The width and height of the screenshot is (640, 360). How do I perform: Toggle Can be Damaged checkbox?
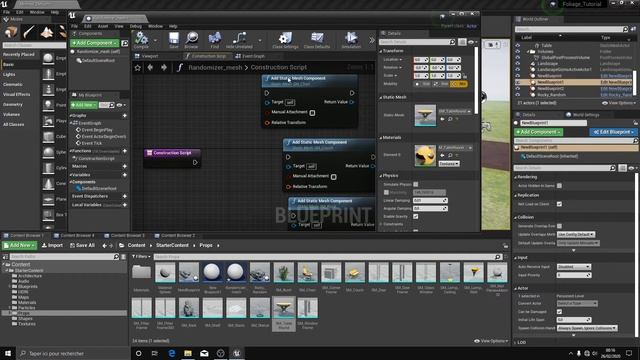click(559, 311)
